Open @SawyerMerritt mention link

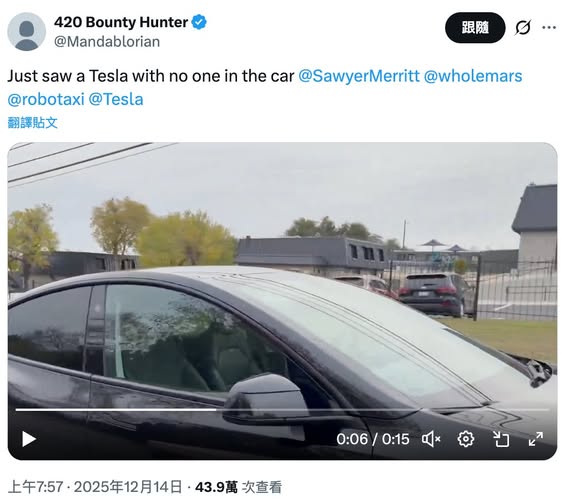click(359, 76)
